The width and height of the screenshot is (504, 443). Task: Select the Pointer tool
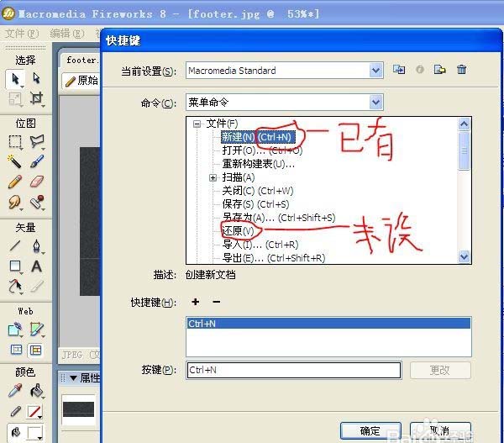(x=15, y=78)
